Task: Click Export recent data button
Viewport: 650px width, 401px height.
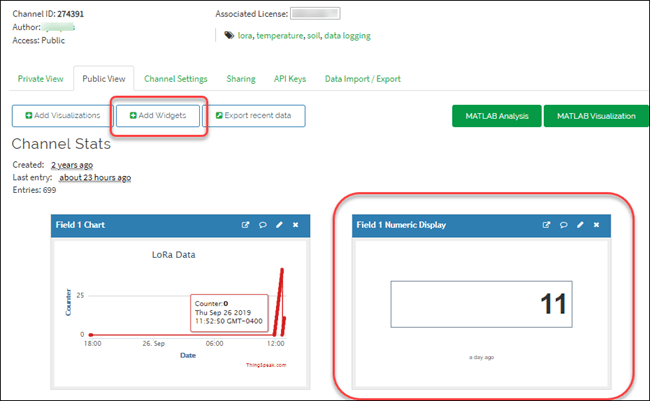Action: click(254, 116)
